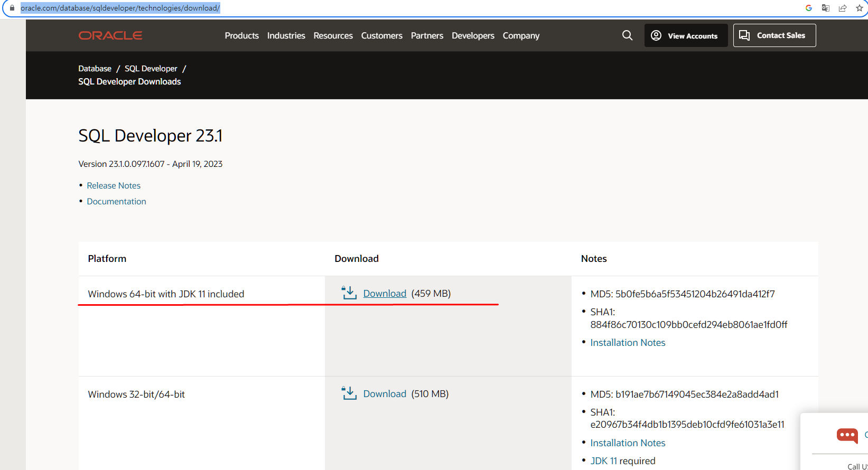Go to Database breadcrumb
868x470 pixels.
(95, 69)
